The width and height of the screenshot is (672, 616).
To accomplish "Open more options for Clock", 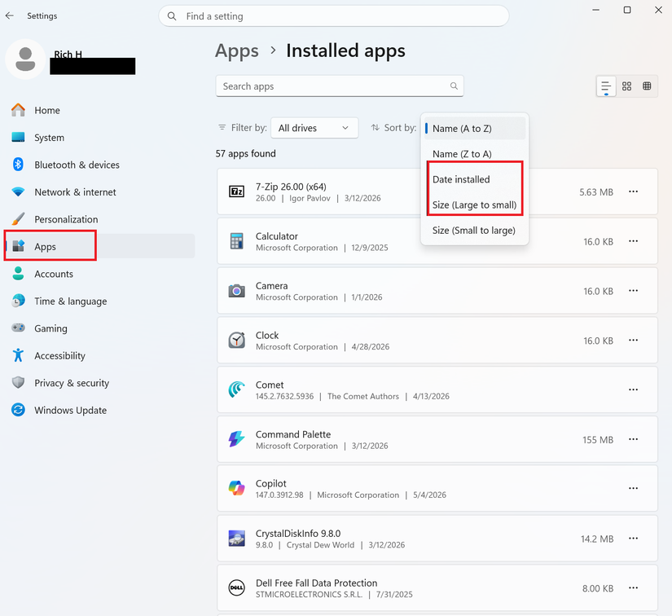I will click(x=634, y=341).
